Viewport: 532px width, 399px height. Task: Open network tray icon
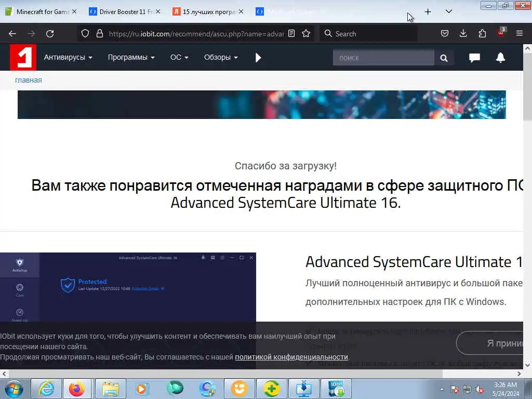click(x=467, y=390)
